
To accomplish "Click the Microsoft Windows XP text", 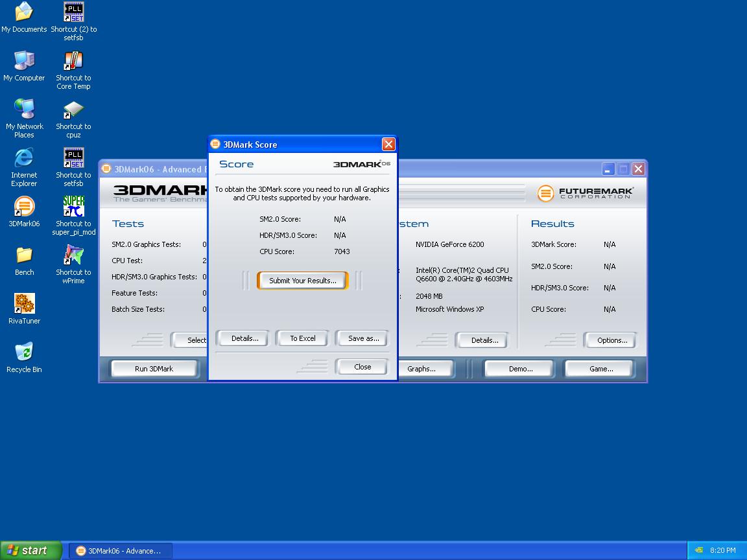I will pyautogui.click(x=450, y=309).
